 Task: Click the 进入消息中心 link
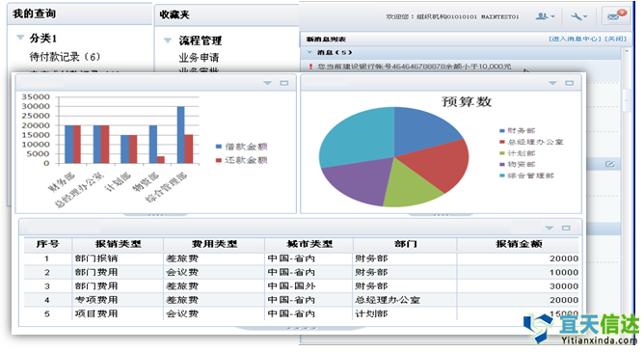coord(575,39)
